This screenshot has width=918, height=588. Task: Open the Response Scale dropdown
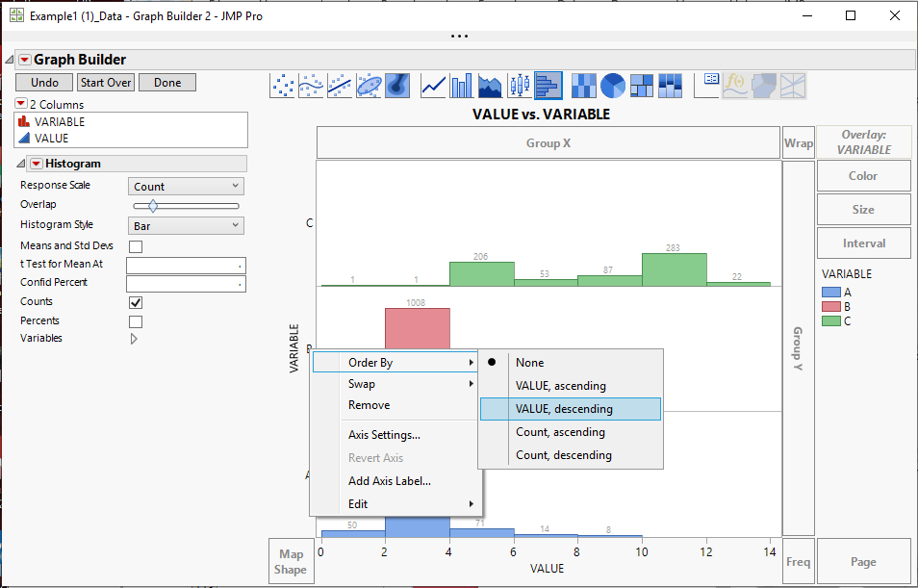point(185,186)
